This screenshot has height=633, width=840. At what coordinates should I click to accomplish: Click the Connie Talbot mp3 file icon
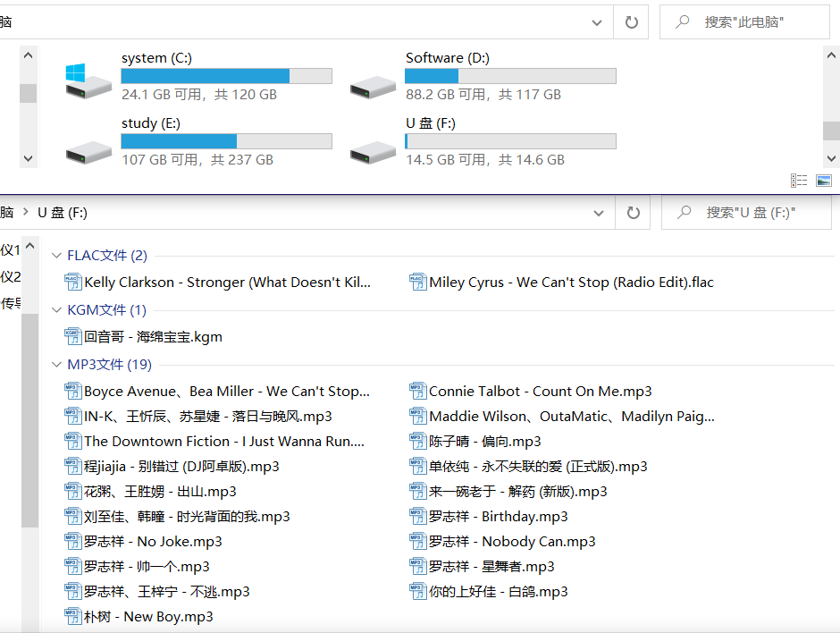click(x=418, y=392)
